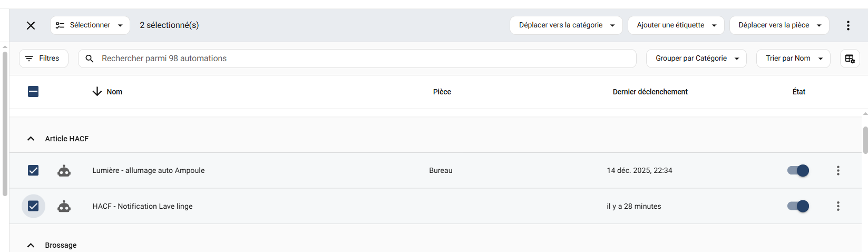Open three-dot menu for HACF Notification Lave linge
The width and height of the screenshot is (868, 252).
point(838,207)
